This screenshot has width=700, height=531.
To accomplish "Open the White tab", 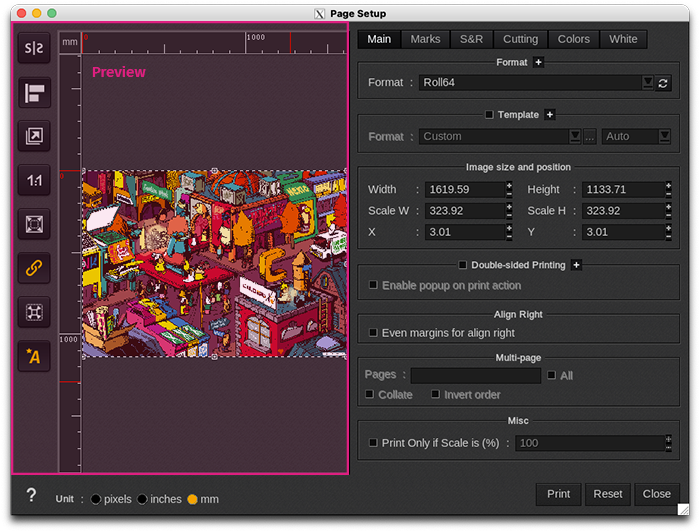I will pyautogui.click(x=623, y=39).
